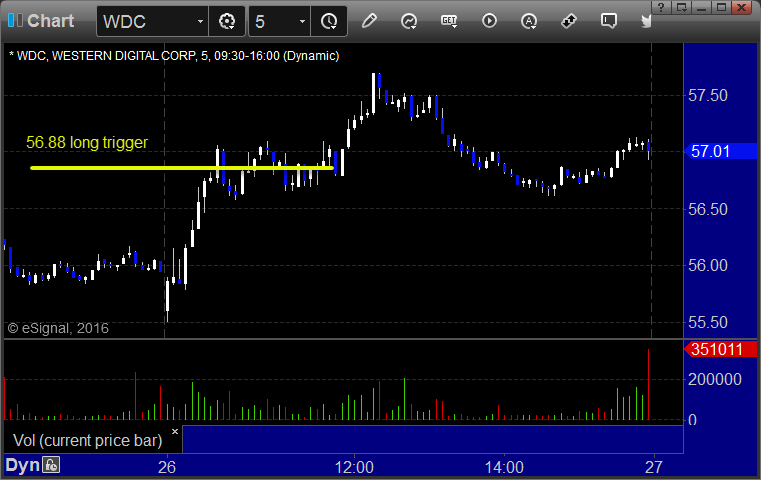Open the symbol settings gear
The height and width of the screenshot is (480, 761).
[x=227, y=21]
